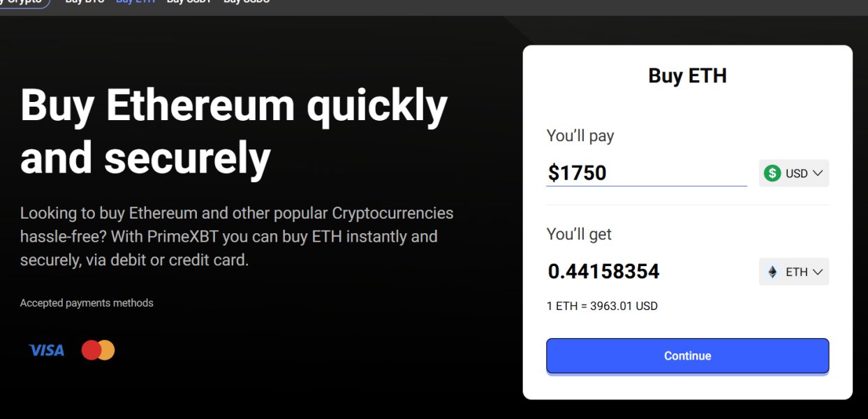Expand the ETH crypto chevron arrow
The image size is (868, 419).
pos(818,272)
